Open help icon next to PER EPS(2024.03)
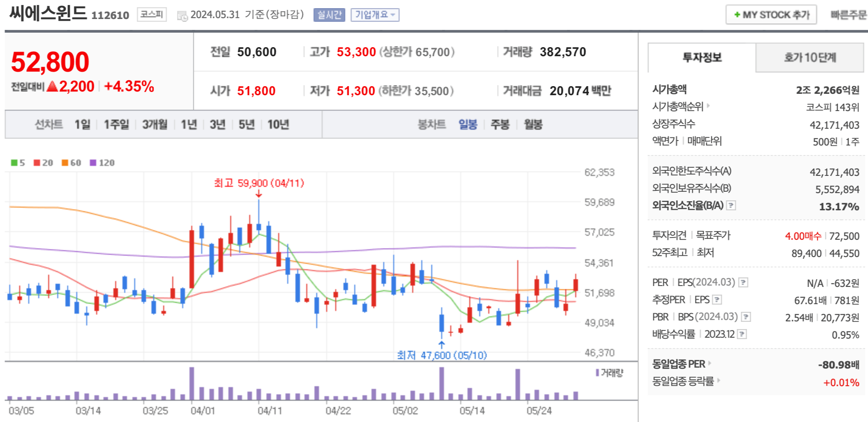868x422 pixels. click(743, 283)
